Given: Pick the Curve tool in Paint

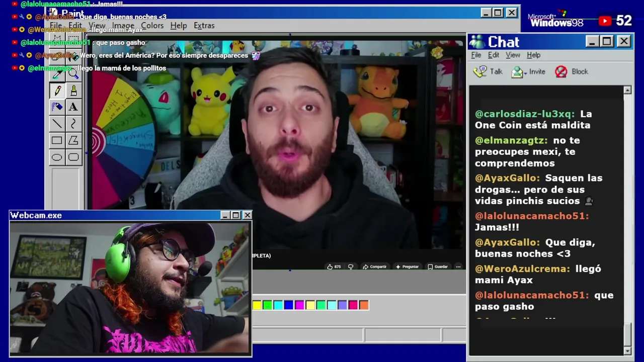Looking at the screenshot, I should (73, 124).
